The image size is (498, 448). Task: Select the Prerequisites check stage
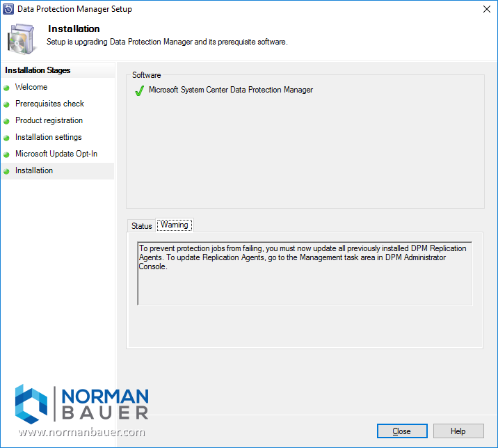tap(49, 104)
